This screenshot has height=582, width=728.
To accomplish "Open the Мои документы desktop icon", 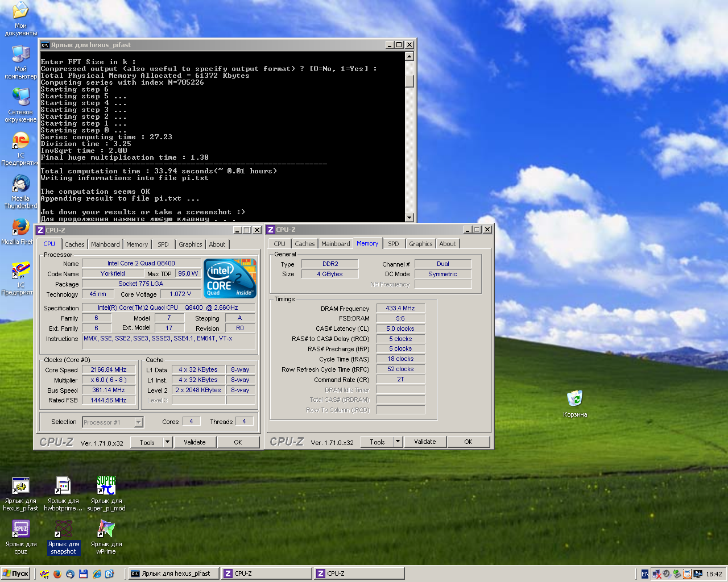I will point(20,18).
